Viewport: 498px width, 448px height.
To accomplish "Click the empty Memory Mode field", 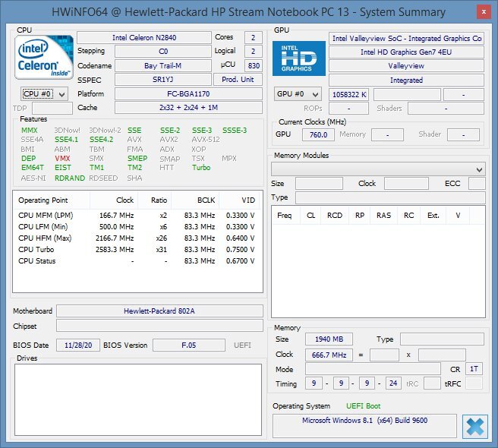I will 373,369.
